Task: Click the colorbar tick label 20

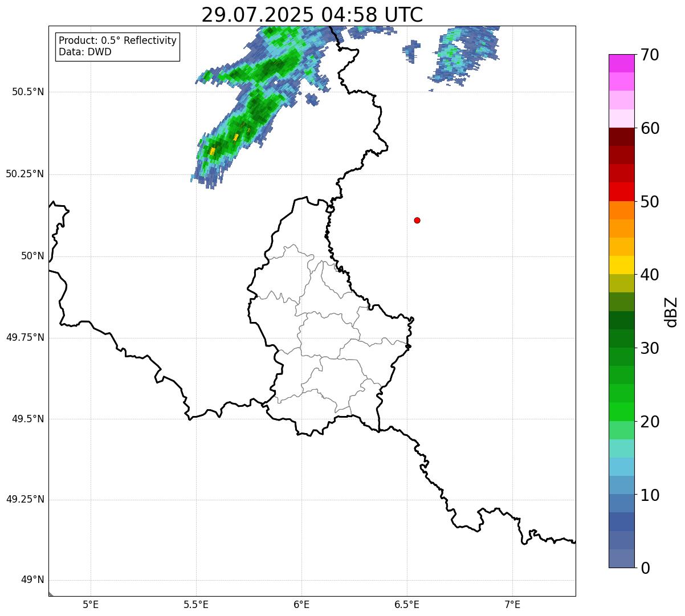Action: click(650, 422)
